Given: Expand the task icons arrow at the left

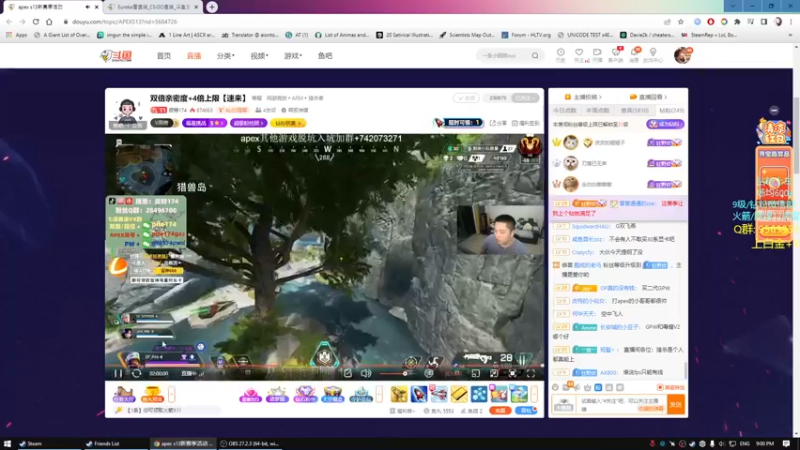Looking at the screenshot, I should [x=171, y=394].
